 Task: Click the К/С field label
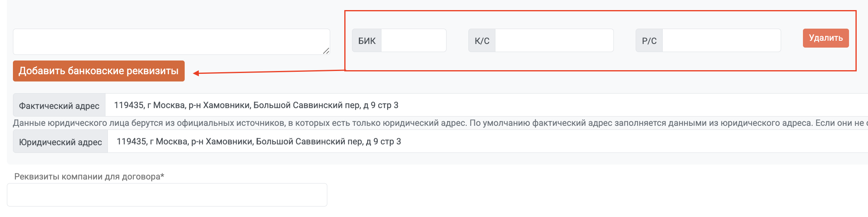(482, 41)
